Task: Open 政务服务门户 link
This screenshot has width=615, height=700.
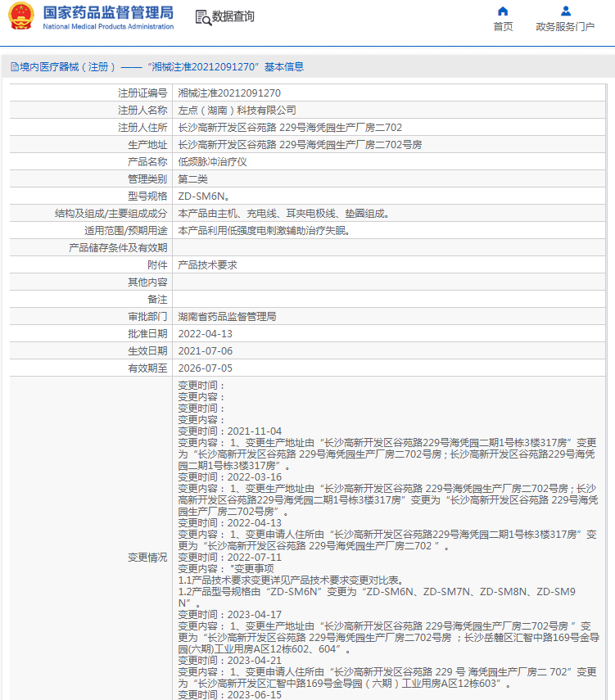Action: coord(565,27)
